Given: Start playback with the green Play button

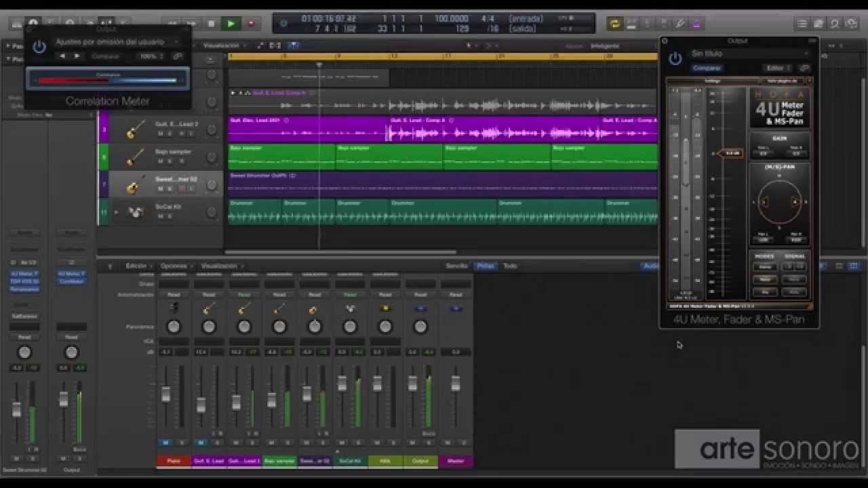Looking at the screenshot, I should [x=231, y=24].
